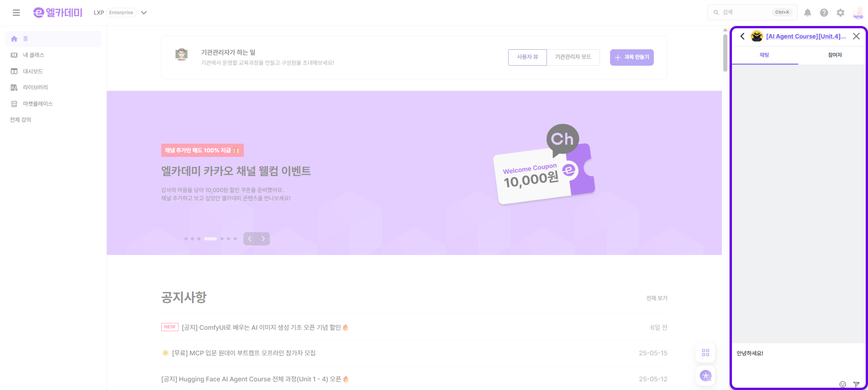
Task: Switch to the 참여자 tab
Action: (x=835, y=55)
